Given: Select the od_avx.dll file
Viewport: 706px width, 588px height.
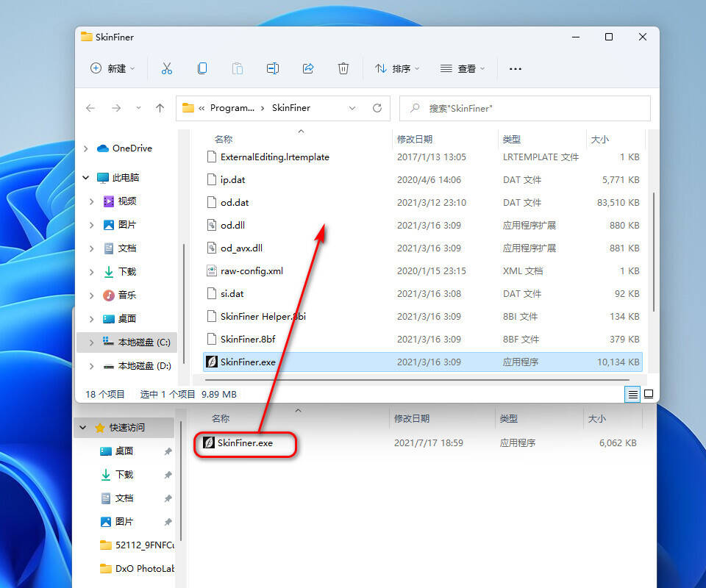Looking at the screenshot, I should pos(241,248).
